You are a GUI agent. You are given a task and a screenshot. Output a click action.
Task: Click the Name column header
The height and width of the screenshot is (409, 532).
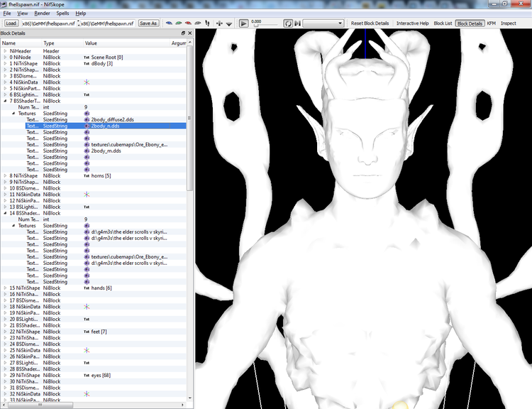click(21, 43)
